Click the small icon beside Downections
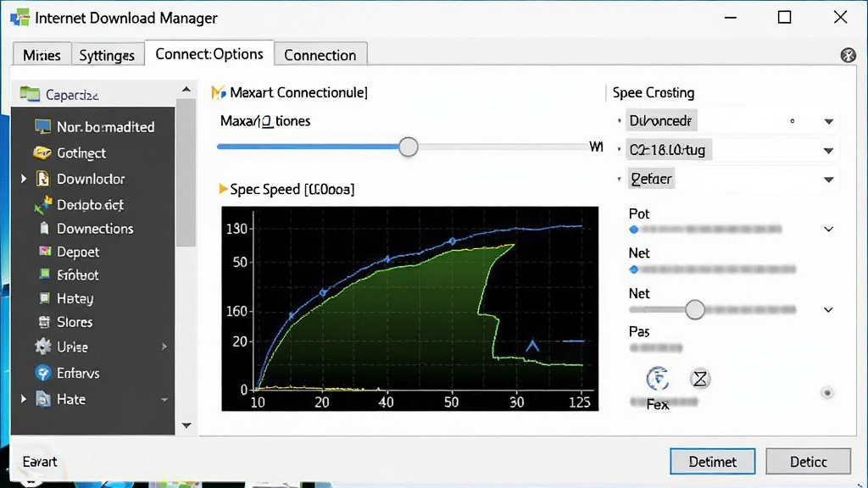 pyautogui.click(x=44, y=228)
